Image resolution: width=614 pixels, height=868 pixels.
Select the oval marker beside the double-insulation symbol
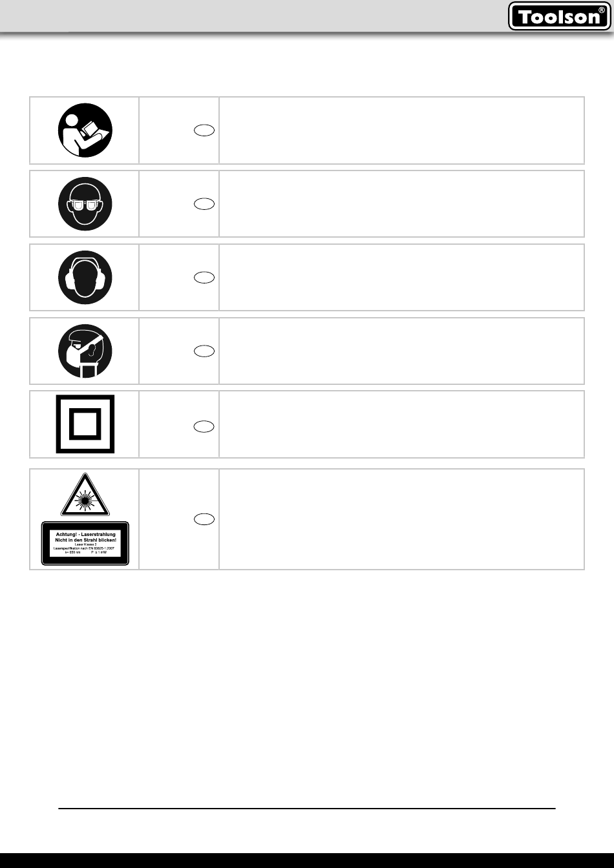point(204,426)
